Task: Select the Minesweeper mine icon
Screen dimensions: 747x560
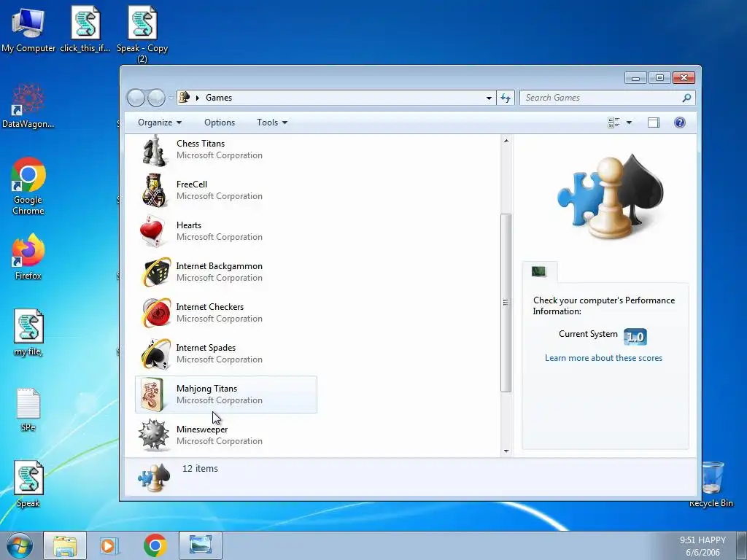Action: pyautogui.click(x=153, y=435)
